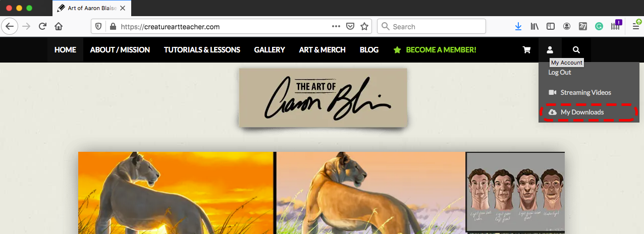Click the Firefox Search input box
The width and height of the screenshot is (644, 234).
point(432,26)
